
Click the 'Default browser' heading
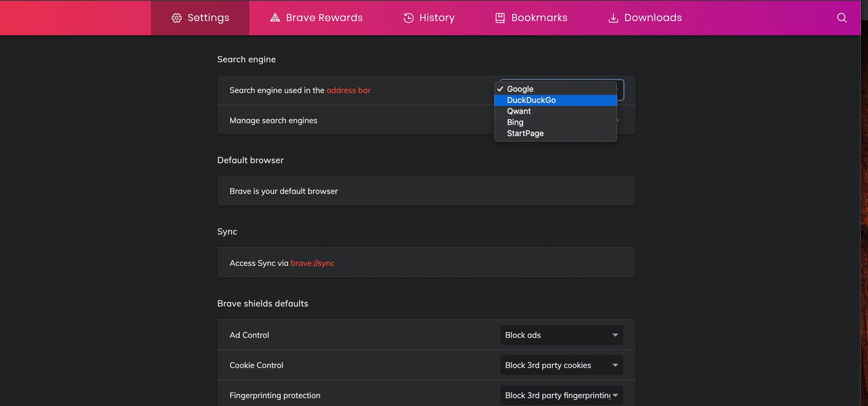click(250, 160)
